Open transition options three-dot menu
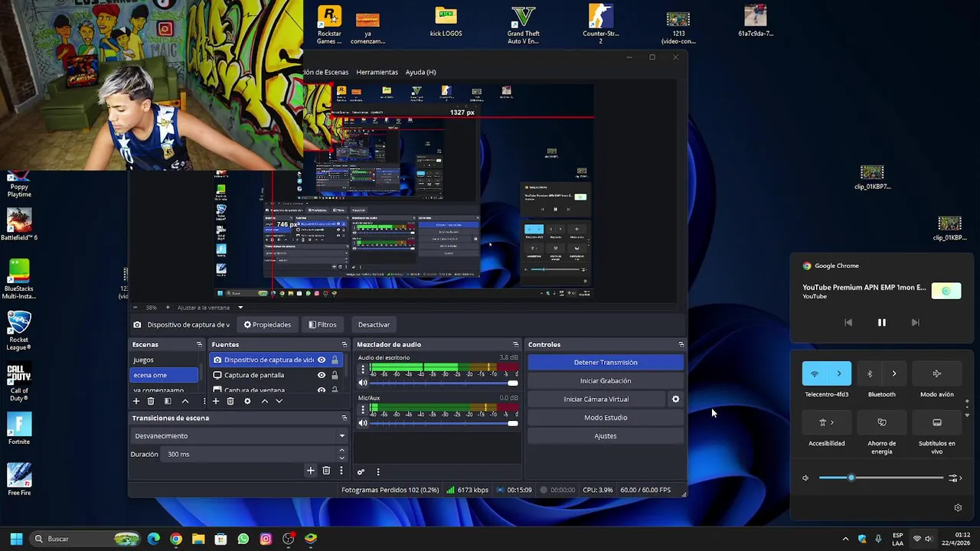This screenshot has height=551, width=980. tap(341, 471)
